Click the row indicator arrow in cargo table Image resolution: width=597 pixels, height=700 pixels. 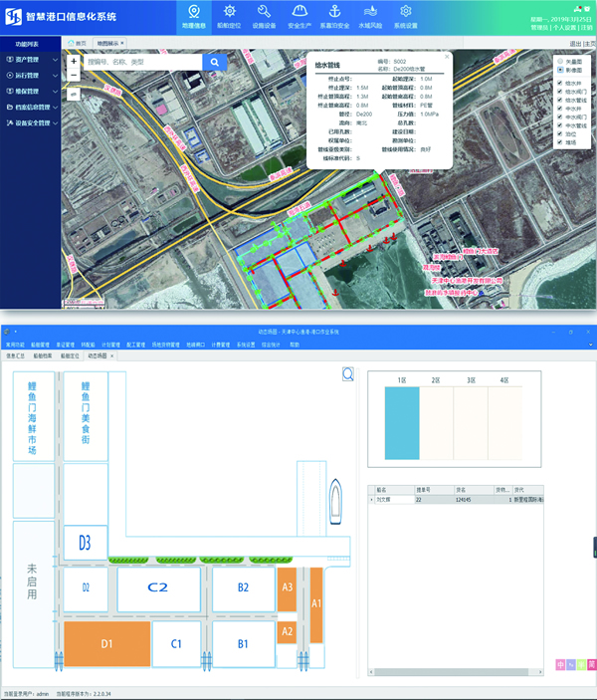371,500
